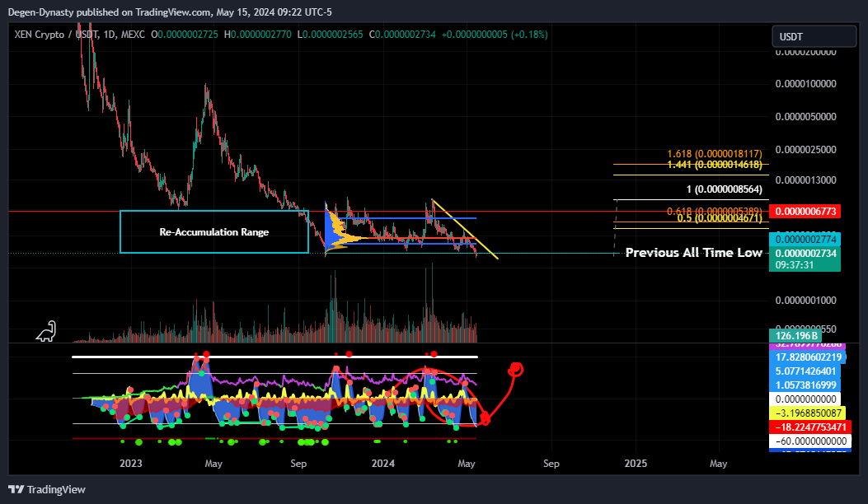Click the close value C0.0000002734

[x=402, y=35]
